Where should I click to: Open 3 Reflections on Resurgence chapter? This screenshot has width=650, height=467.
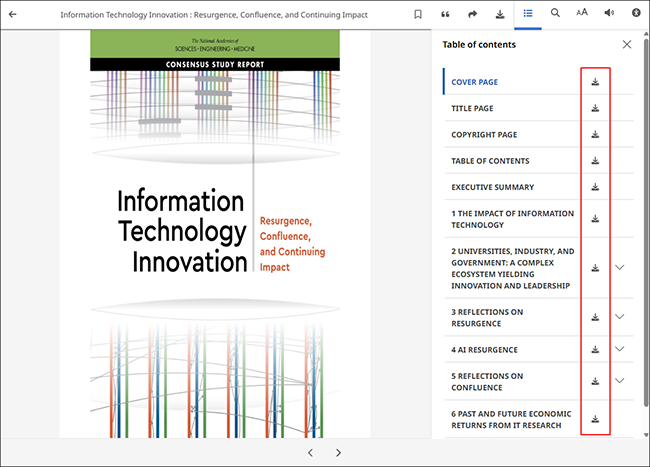click(x=487, y=318)
